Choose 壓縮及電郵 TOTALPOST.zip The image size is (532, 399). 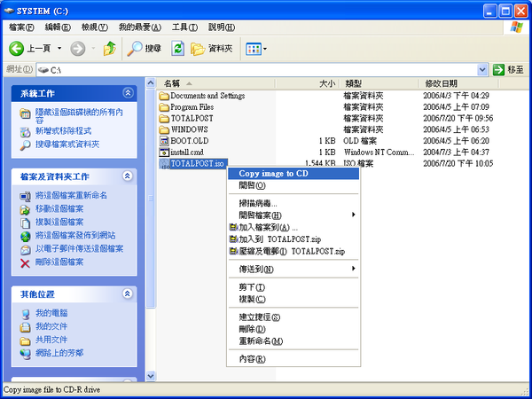[x=293, y=252]
